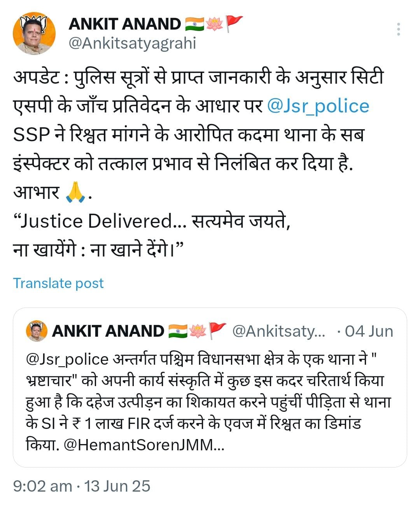Viewport: 420px width, 506px height.
Task: Click the red flag emoji in quoted post
Action: click(217, 331)
